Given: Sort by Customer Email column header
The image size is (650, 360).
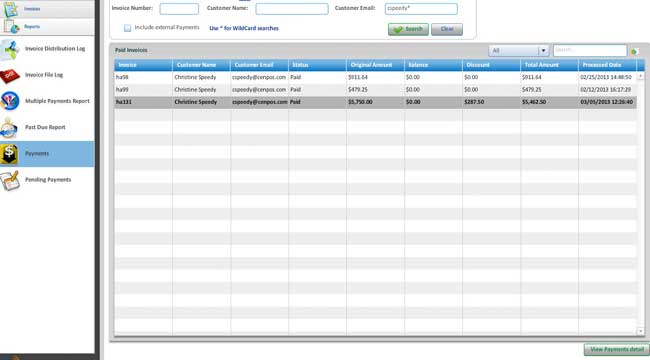Looking at the screenshot, I should 260,65.
